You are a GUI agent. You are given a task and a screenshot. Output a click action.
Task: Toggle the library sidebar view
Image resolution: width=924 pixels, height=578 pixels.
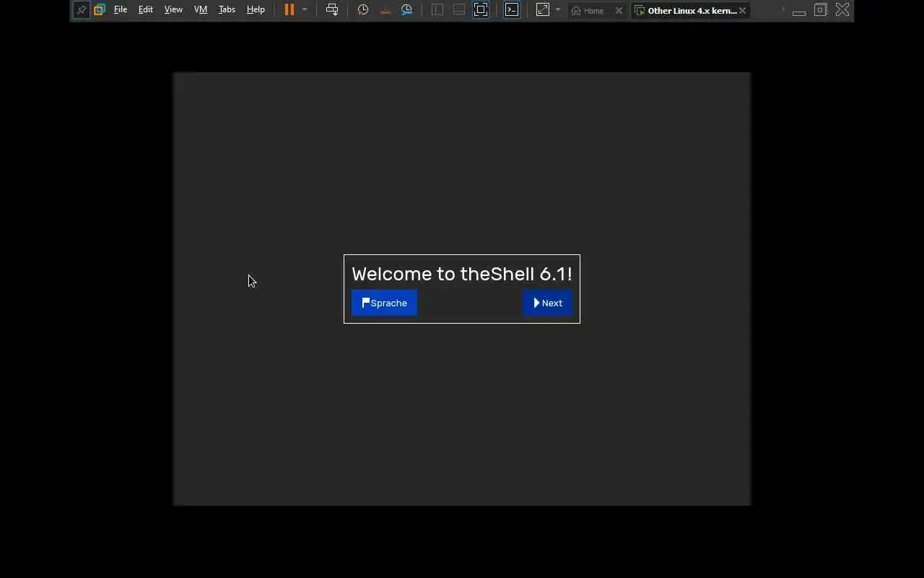[437, 10]
